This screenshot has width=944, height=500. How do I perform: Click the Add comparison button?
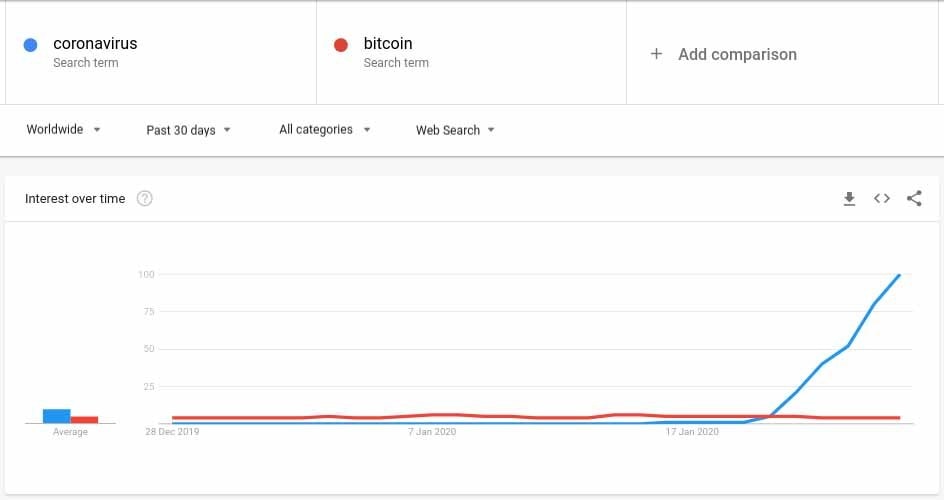click(x=737, y=54)
